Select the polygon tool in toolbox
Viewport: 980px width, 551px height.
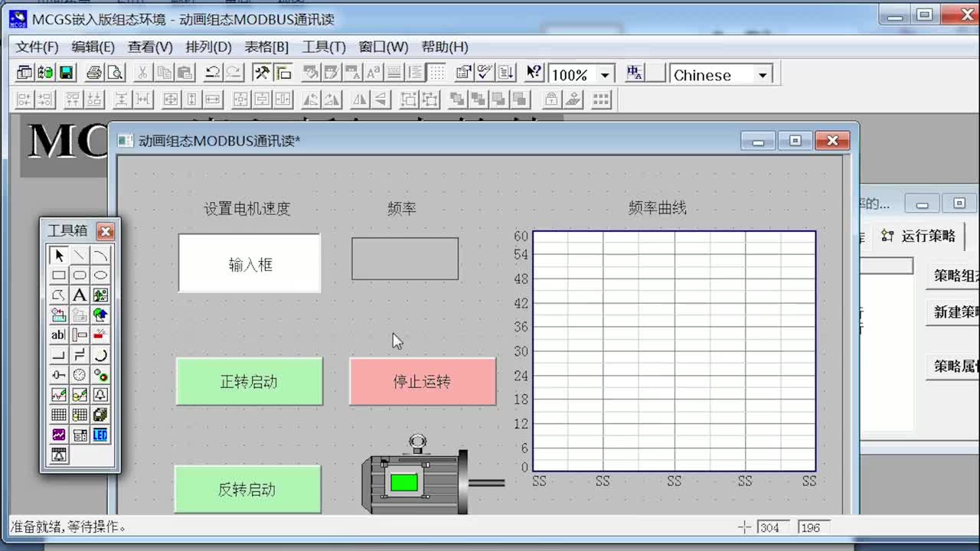click(x=59, y=295)
